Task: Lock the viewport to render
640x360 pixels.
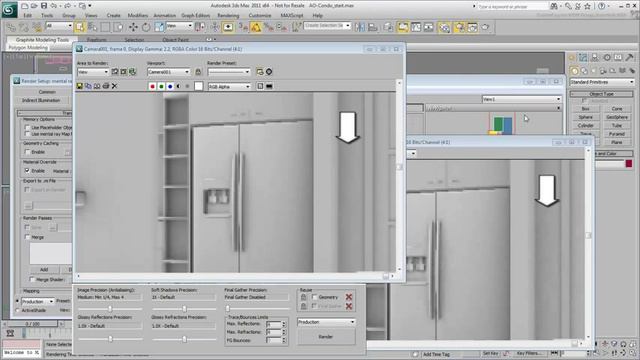Action: [198, 72]
